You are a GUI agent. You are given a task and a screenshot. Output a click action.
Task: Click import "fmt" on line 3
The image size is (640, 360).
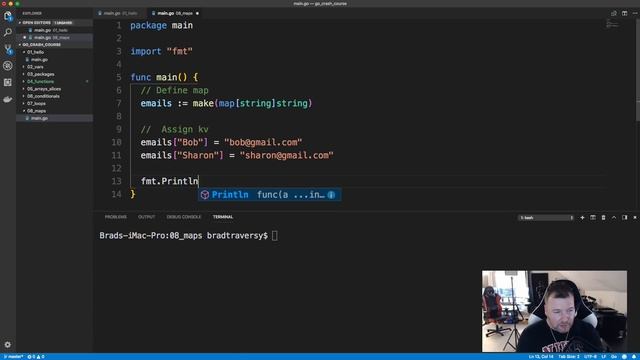click(x=161, y=52)
